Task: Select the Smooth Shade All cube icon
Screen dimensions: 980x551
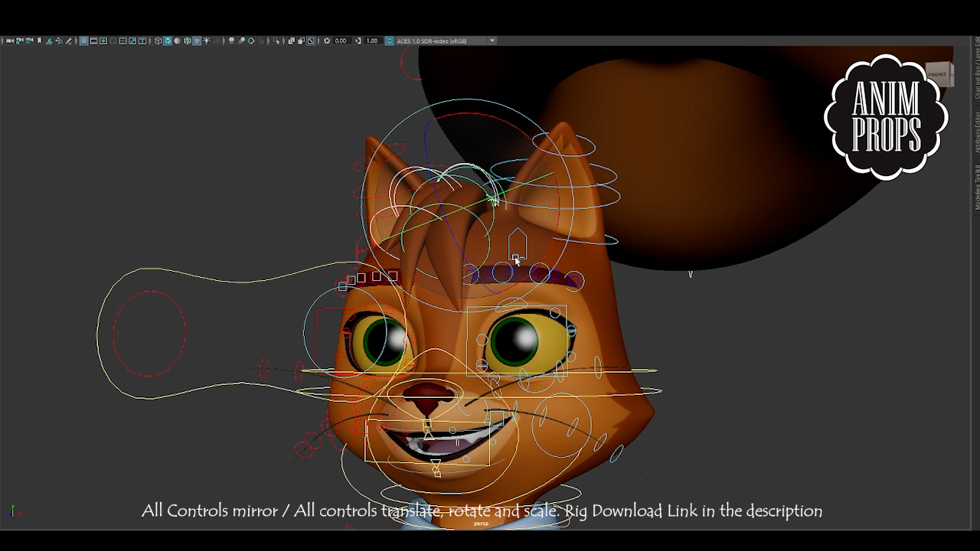Action: tap(168, 41)
